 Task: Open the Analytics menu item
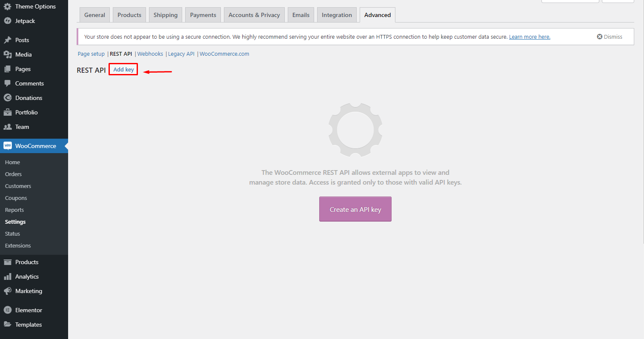tap(34, 276)
